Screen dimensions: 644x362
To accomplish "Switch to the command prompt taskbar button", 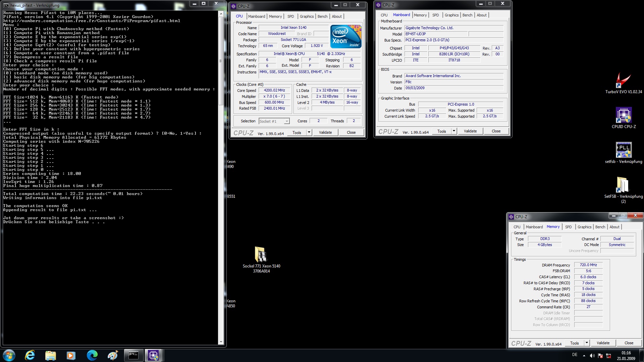I will point(133,355).
